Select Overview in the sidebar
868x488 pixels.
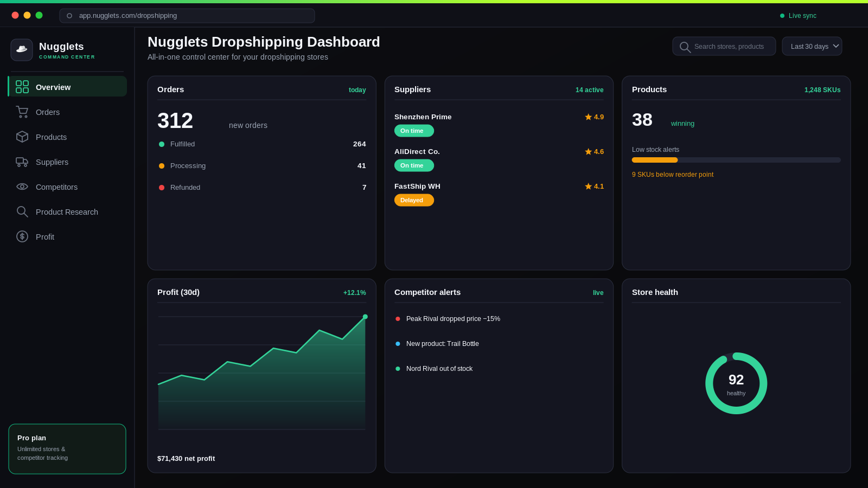67,86
